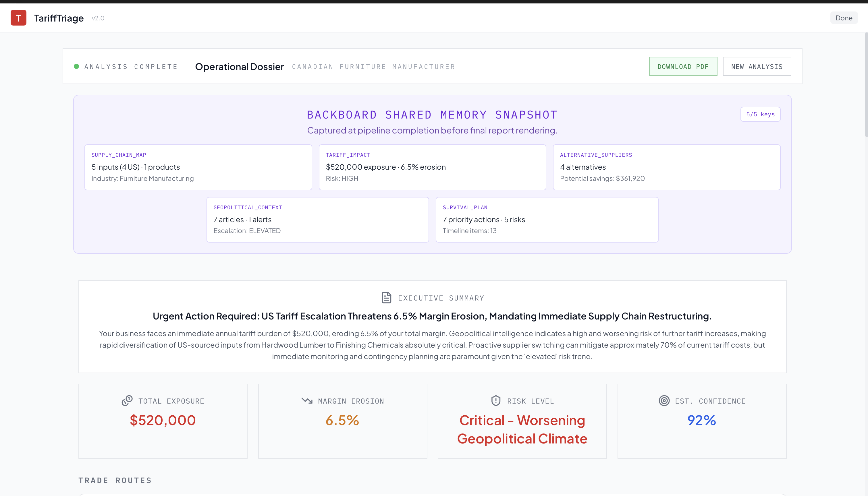Click the 92% confidence value
The image size is (868, 496).
pos(701,421)
